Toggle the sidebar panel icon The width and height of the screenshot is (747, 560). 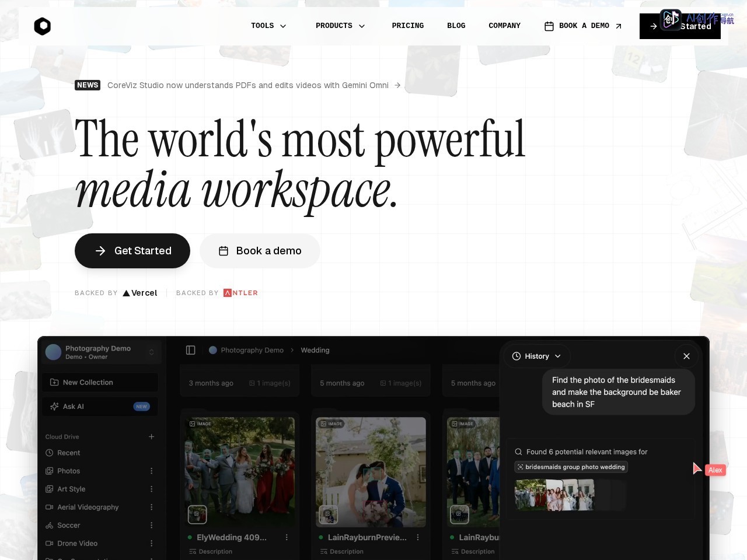(x=190, y=350)
